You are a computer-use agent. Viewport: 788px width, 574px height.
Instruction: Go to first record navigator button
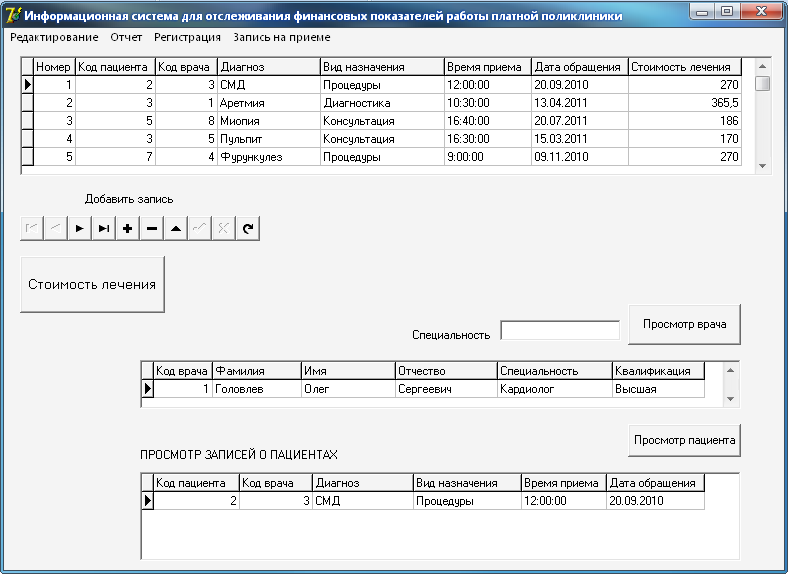[32, 229]
